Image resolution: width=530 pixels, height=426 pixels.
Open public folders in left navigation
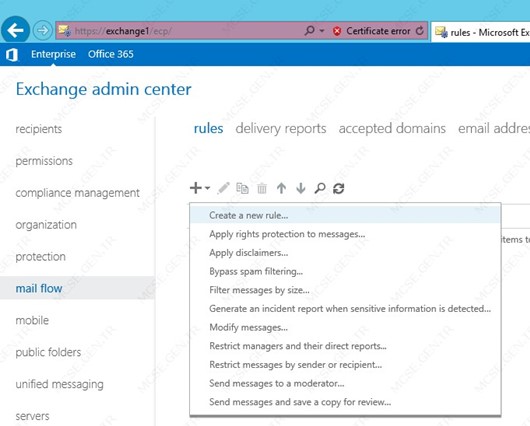(x=48, y=352)
